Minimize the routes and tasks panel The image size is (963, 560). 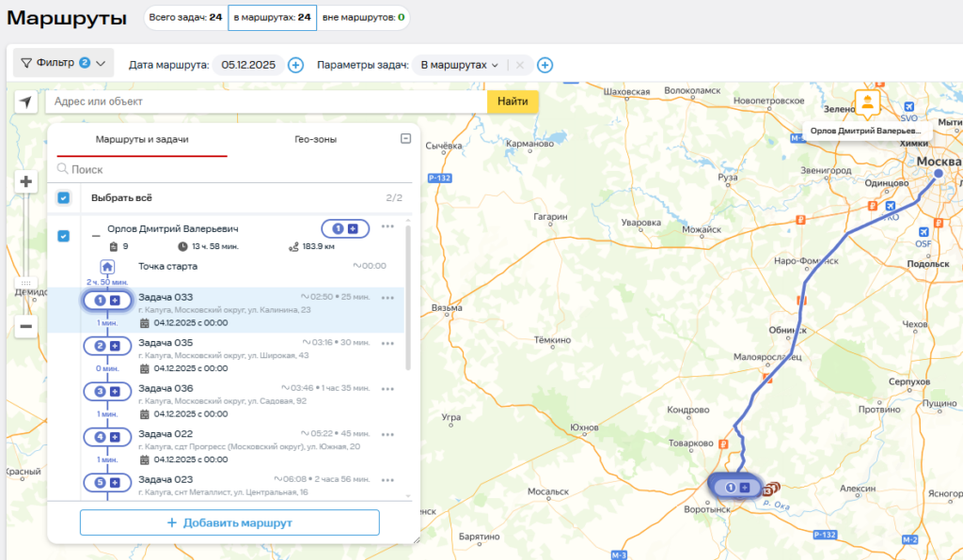pyautogui.click(x=405, y=139)
